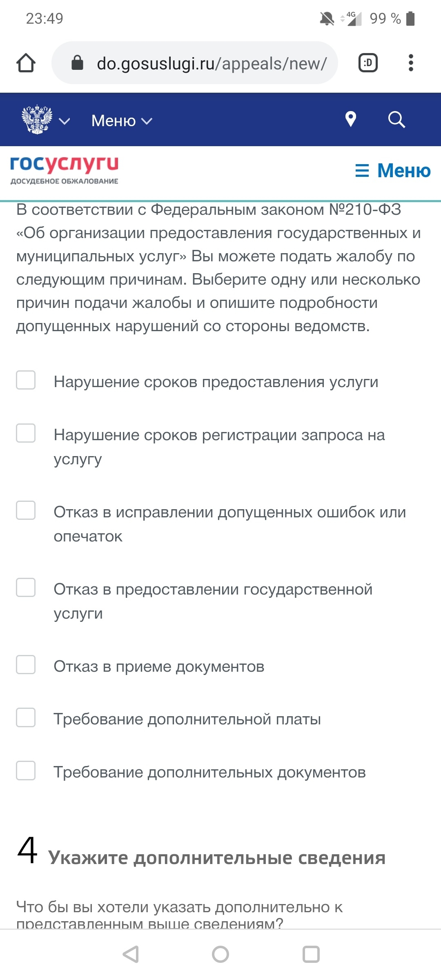The height and width of the screenshot is (980, 441).
Task: Open search with magnifier icon
Action: [x=396, y=120]
